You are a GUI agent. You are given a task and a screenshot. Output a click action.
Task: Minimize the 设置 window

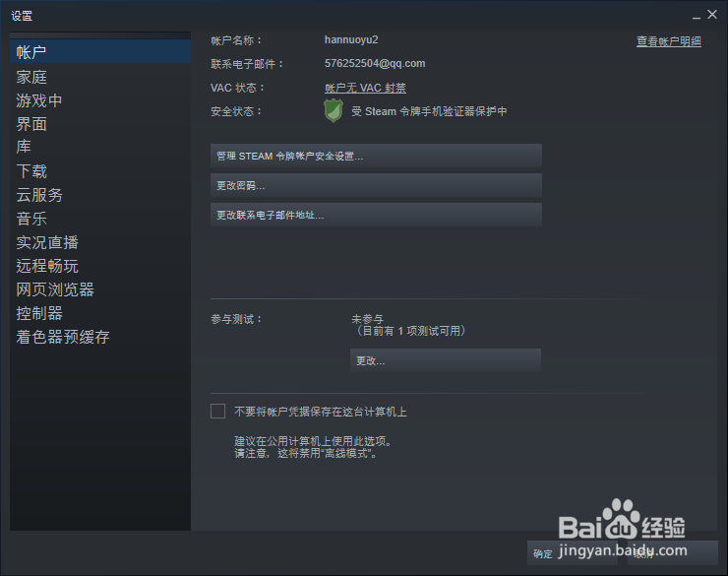(x=696, y=16)
